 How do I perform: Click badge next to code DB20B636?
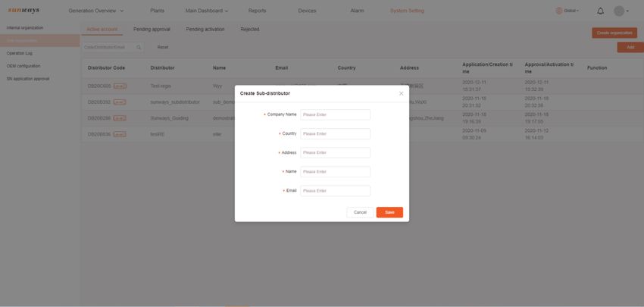click(120, 134)
